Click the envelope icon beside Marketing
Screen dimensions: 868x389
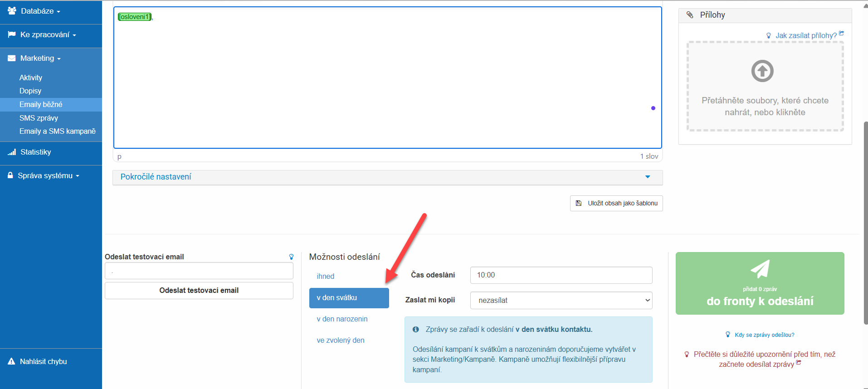[12, 58]
